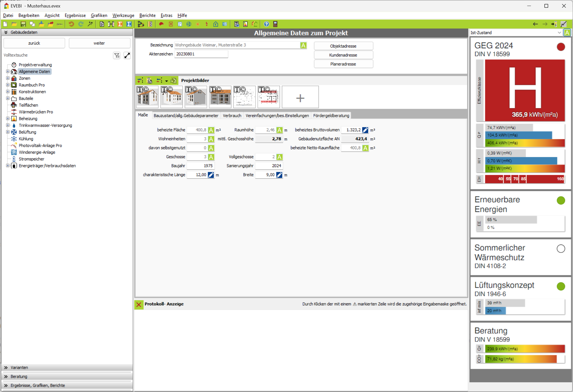Click the blue sigma calculation icon
Screen dimensions: 573x392
pos(129,24)
